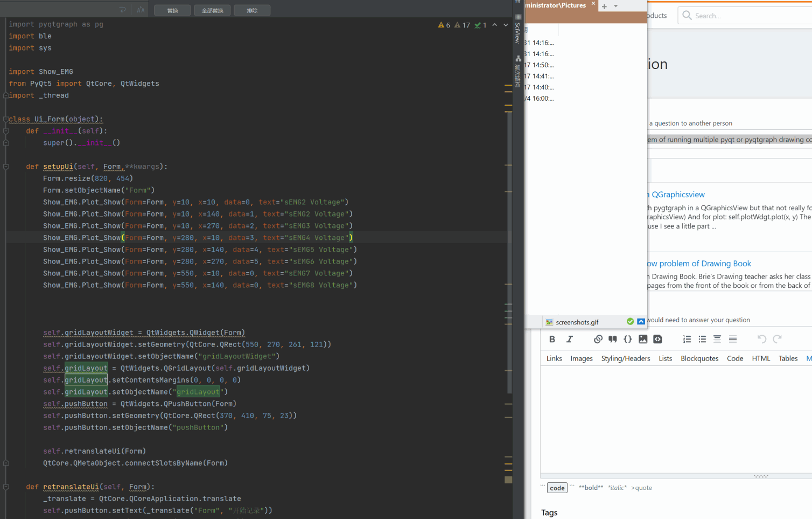The image size is (812, 519).
Task: Click the green checkmark beside screenshots.gif
Action: pos(630,321)
